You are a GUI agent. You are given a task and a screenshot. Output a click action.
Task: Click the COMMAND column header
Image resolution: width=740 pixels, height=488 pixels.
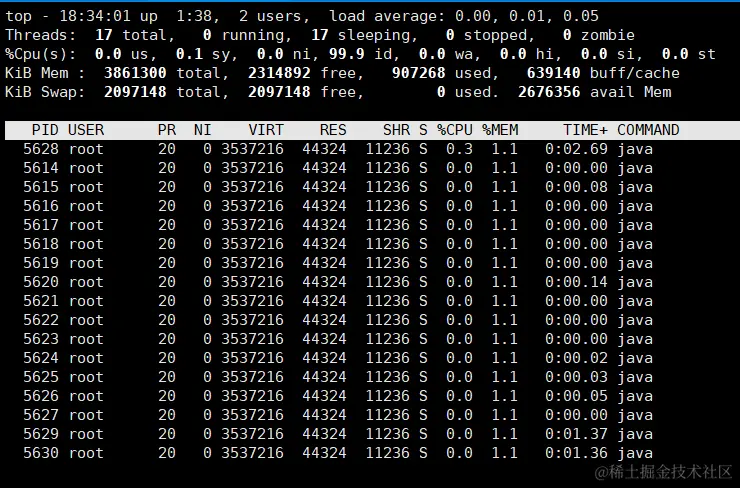[x=648, y=130]
